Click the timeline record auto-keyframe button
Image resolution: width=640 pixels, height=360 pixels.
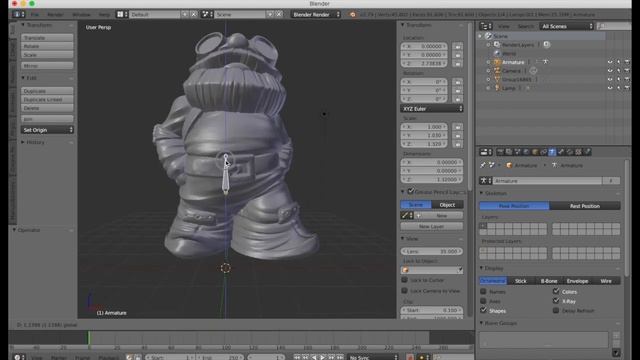(410, 357)
